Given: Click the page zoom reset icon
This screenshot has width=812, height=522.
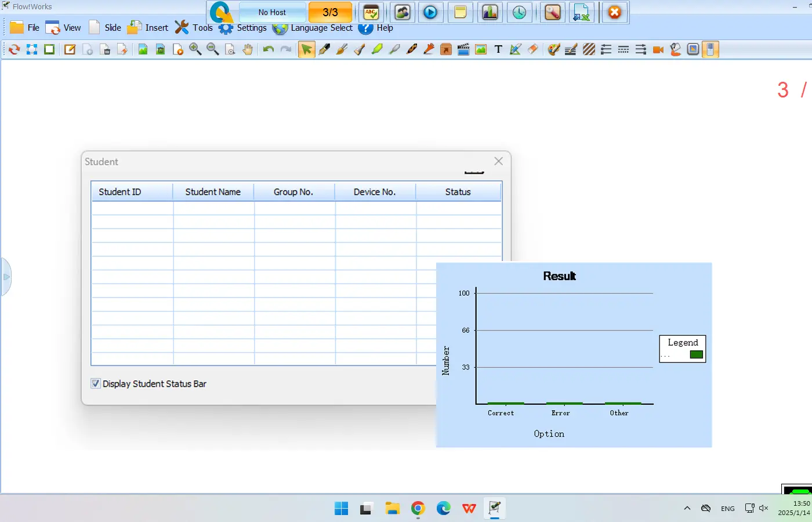Looking at the screenshot, I should pyautogui.click(x=230, y=49).
